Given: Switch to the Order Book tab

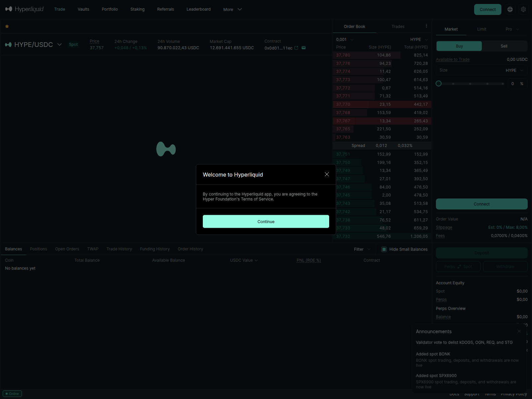Looking at the screenshot, I should coord(354,27).
